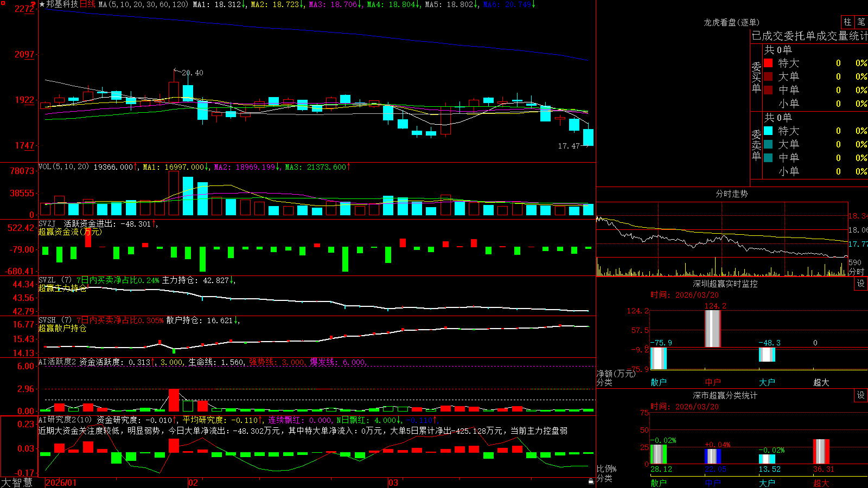Jump to the 02 month marker
868x488 pixels.
[x=193, y=483]
